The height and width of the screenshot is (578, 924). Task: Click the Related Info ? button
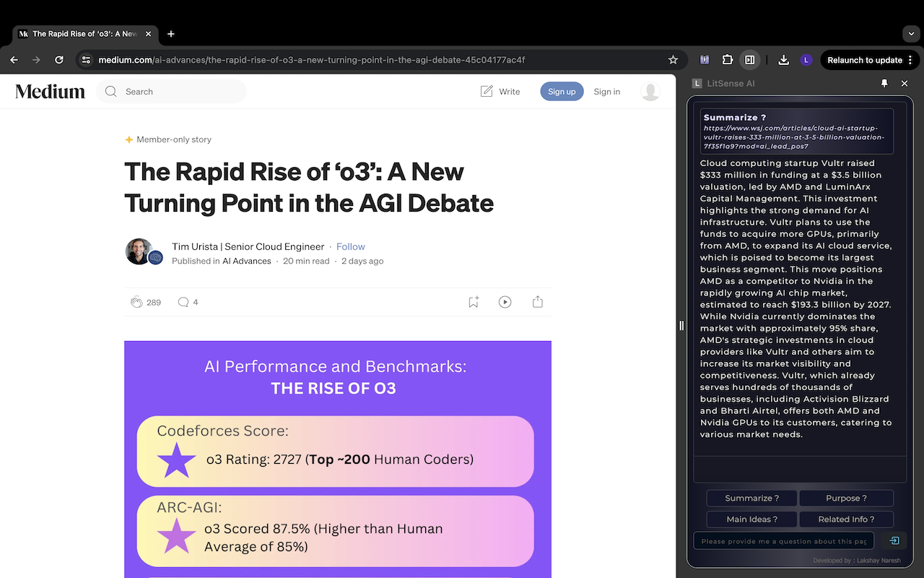[x=846, y=519]
